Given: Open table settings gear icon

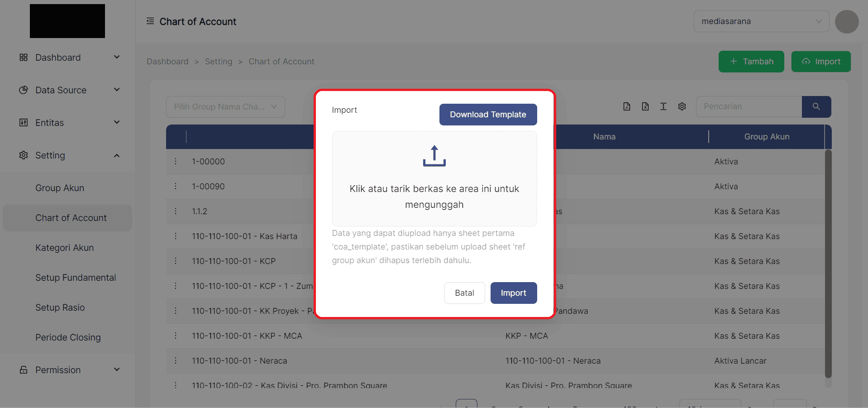Looking at the screenshot, I should 682,106.
